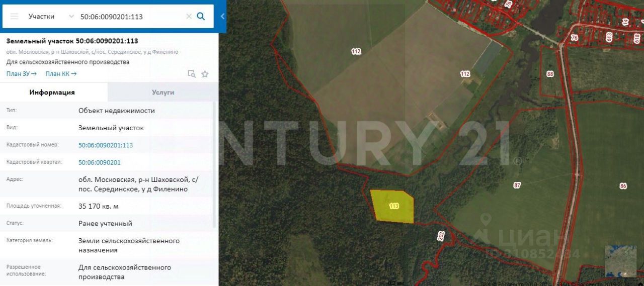The image size is (644, 286).
Task: Open cadastral number 50:06:0090201:113 link
Action: tap(106, 145)
